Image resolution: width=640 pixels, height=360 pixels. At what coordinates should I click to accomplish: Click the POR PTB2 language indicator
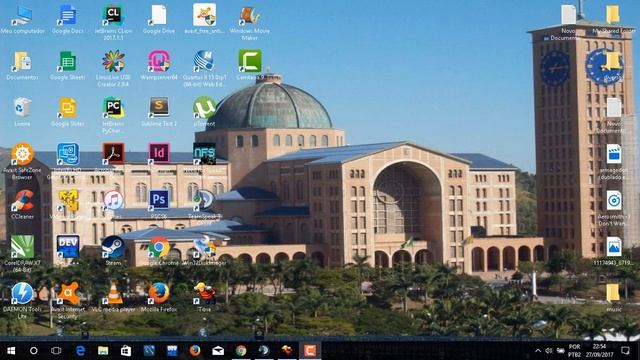[574, 351]
